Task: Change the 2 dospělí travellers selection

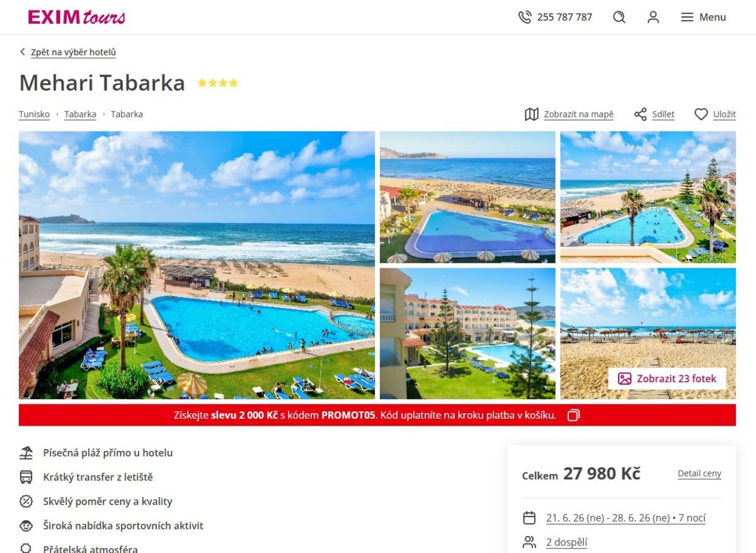Action: point(566,542)
